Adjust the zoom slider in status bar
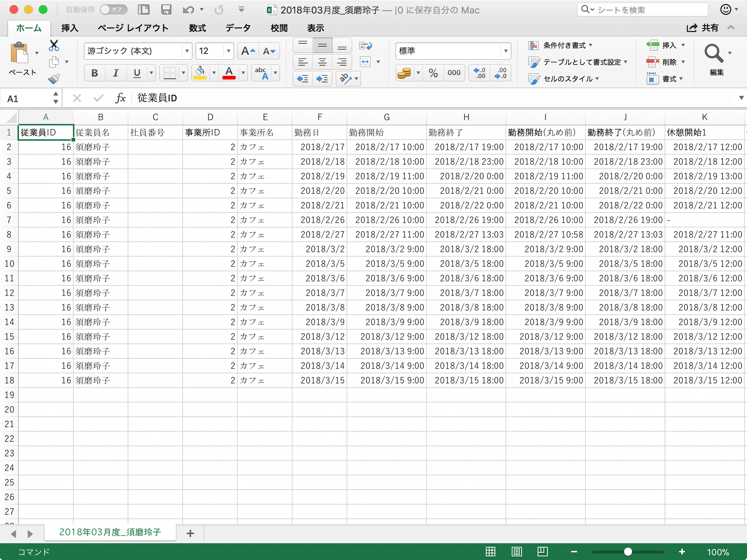The height and width of the screenshot is (560, 747). (628, 552)
